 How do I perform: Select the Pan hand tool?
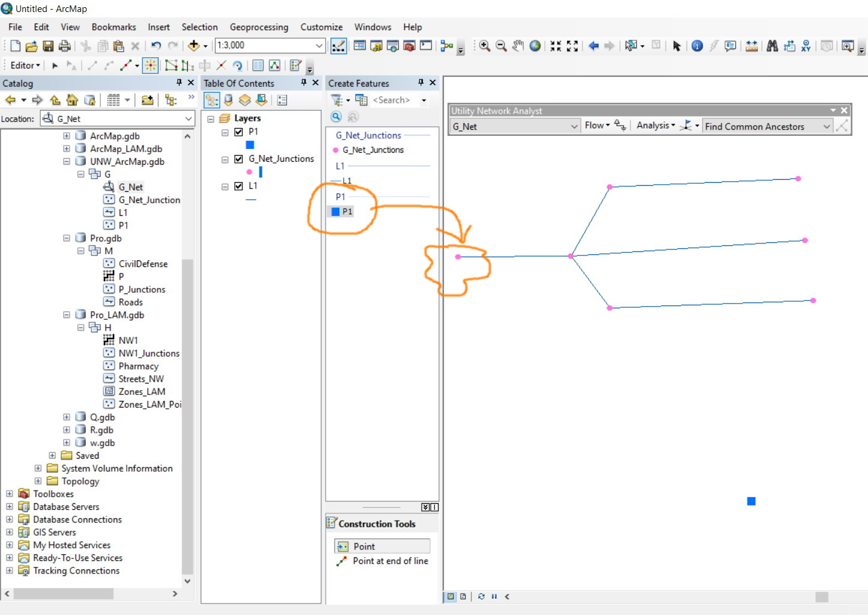pyautogui.click(x=518, y=46)
